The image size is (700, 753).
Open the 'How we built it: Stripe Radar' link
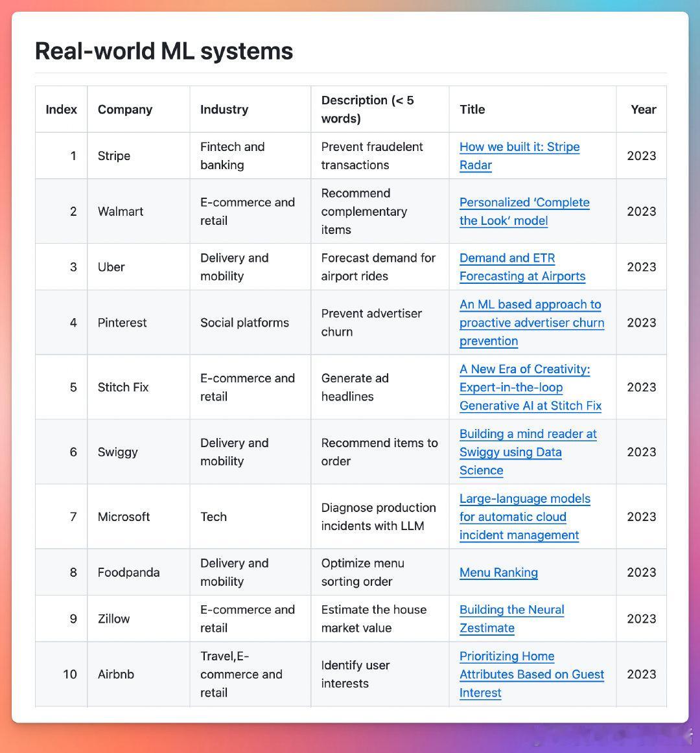519,156
